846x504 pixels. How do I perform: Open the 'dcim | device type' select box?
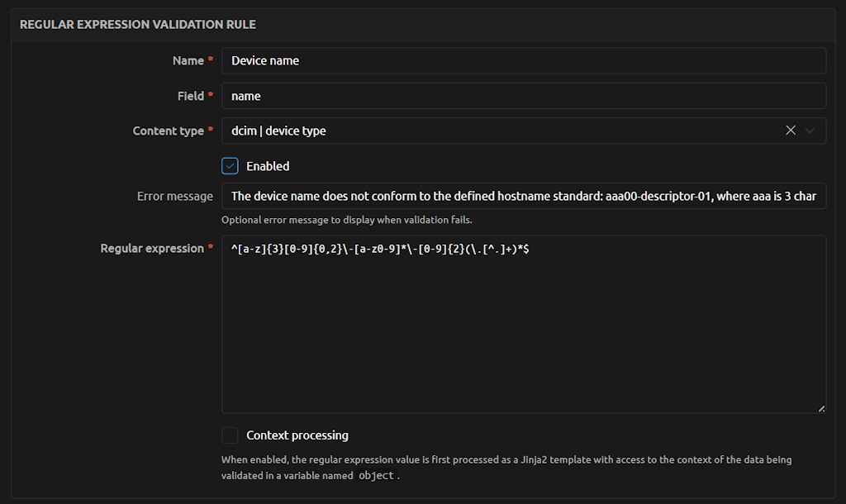pyautogui.click(x=496, y=131)
